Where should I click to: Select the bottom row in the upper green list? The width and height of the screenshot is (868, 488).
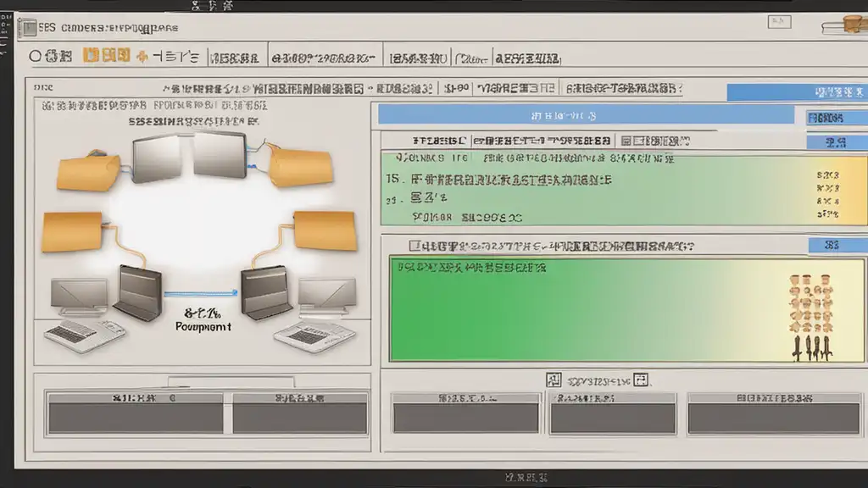[467, 218]
